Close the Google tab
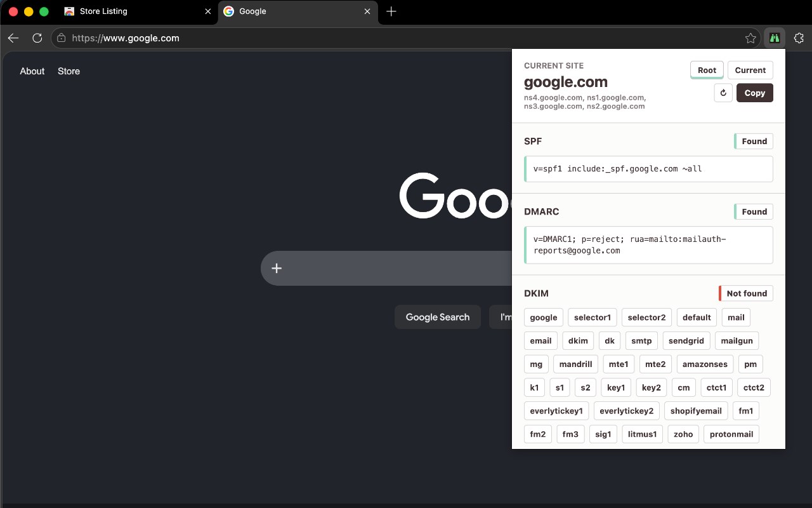This screenshot has height=508, width=812. (367, 11)
